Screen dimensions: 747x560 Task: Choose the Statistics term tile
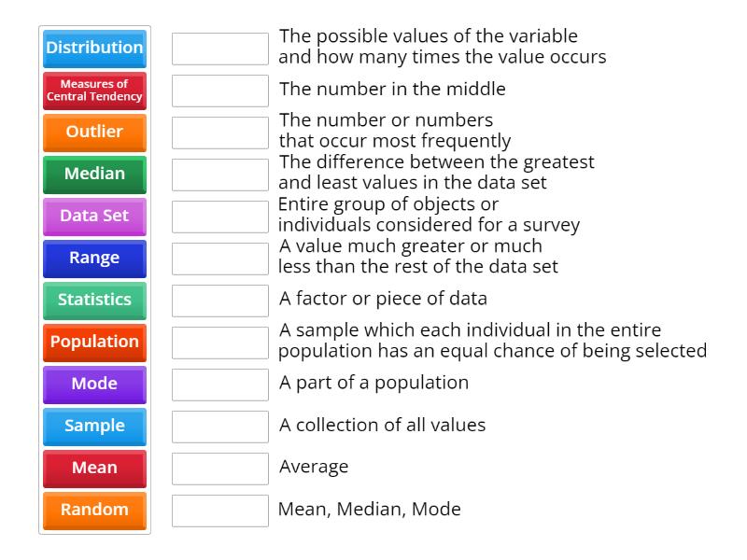(x=93, y=301)
